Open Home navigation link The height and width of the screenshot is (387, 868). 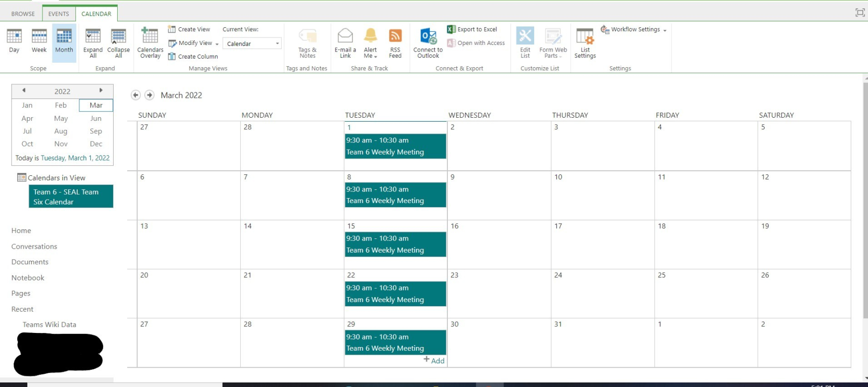(21, 230)
